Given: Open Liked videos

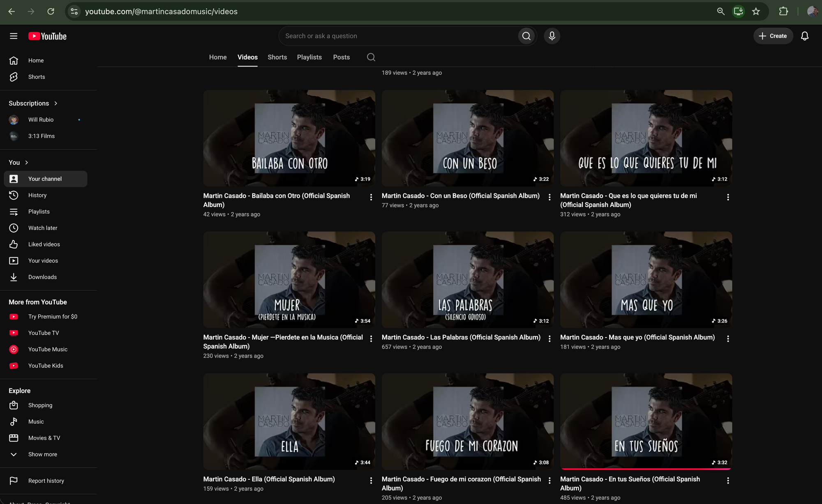Looking at the screenshot, I should pyautogui.click(x=46, y=244).
